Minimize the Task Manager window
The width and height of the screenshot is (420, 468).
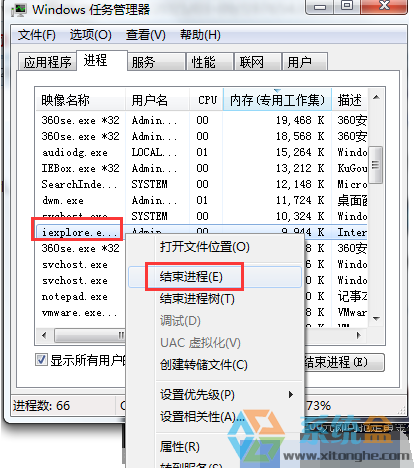coord(320,6)
